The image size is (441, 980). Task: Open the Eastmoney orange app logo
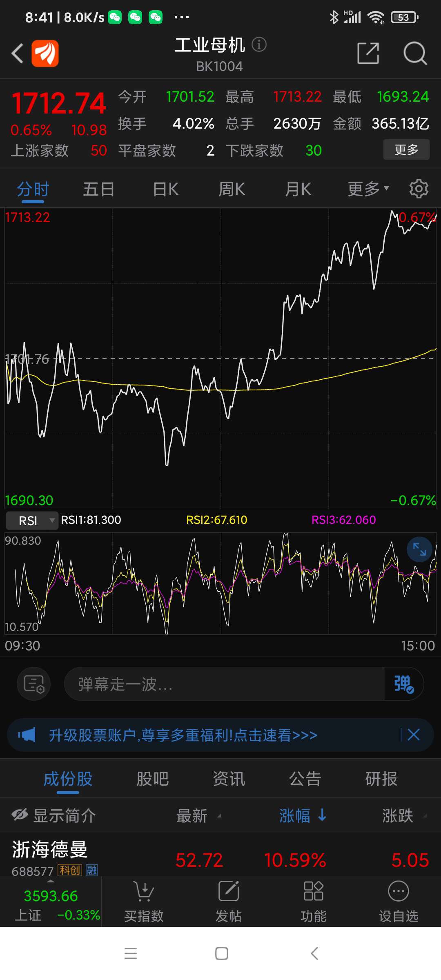click(45, 53)
